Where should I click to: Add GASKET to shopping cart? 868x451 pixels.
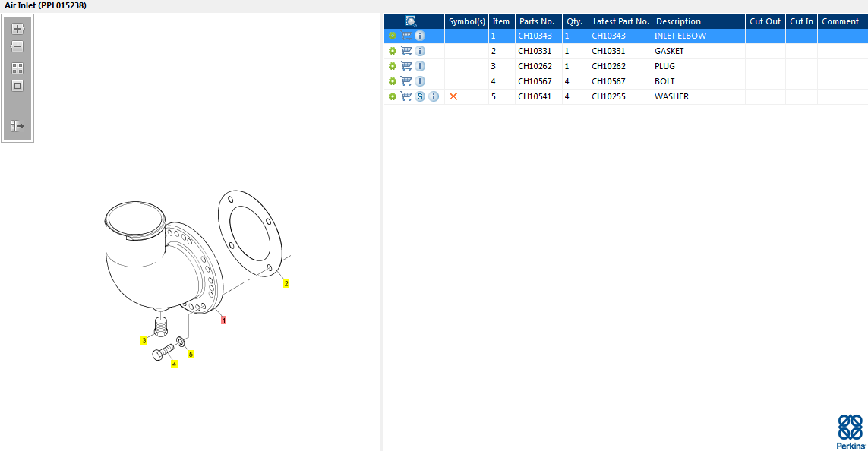[x=406, y=51]
